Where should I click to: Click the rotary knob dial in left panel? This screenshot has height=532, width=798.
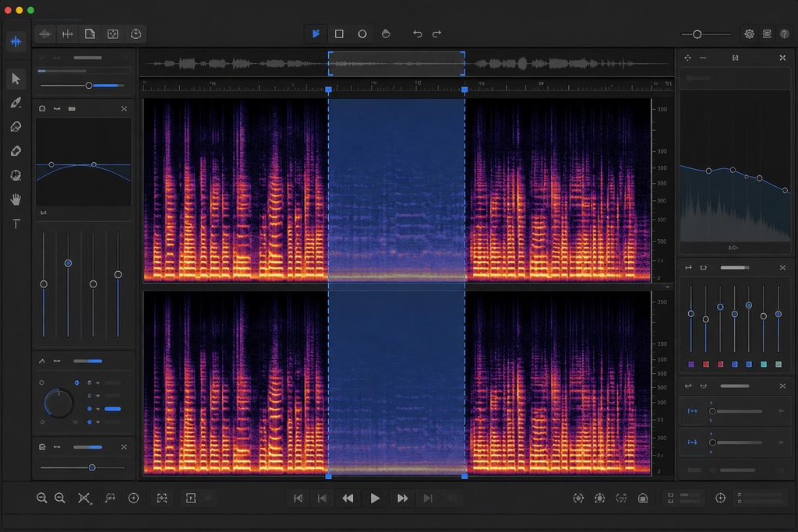58,403
